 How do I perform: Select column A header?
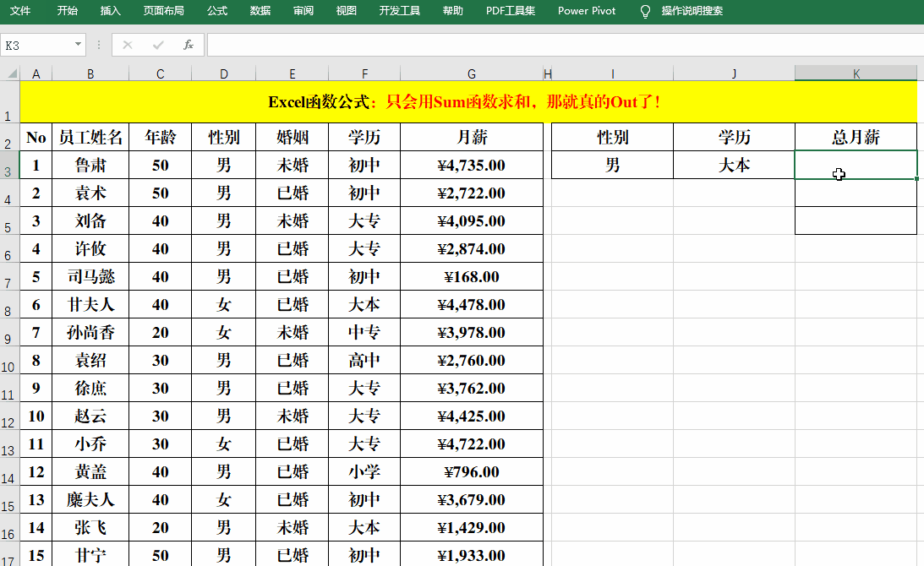pos(36,73)
